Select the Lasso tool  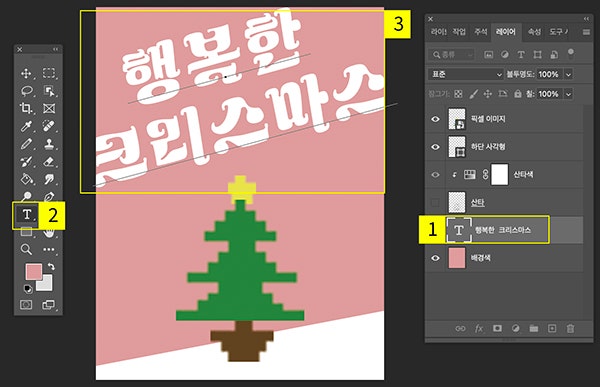point(26,91)
